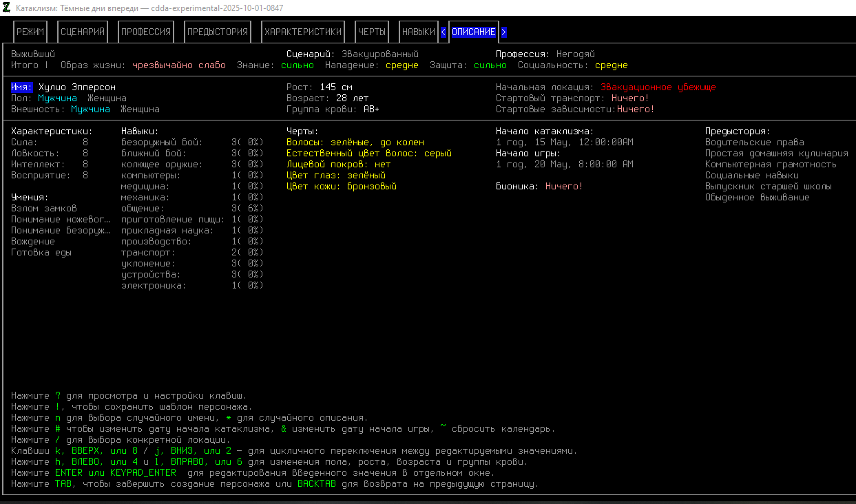
Task: Click the ENTER или KEYPAD_ENTER hint
Action: point(116,473)
